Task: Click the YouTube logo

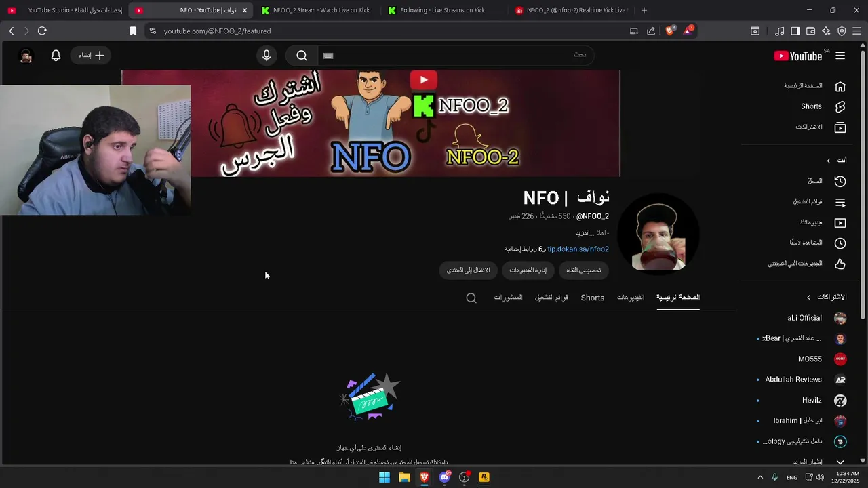Action: tap(798, 56)
